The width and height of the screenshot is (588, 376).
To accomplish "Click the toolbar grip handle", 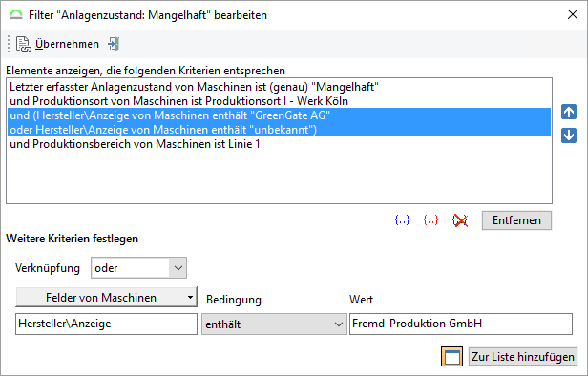I will pos(9,44).
